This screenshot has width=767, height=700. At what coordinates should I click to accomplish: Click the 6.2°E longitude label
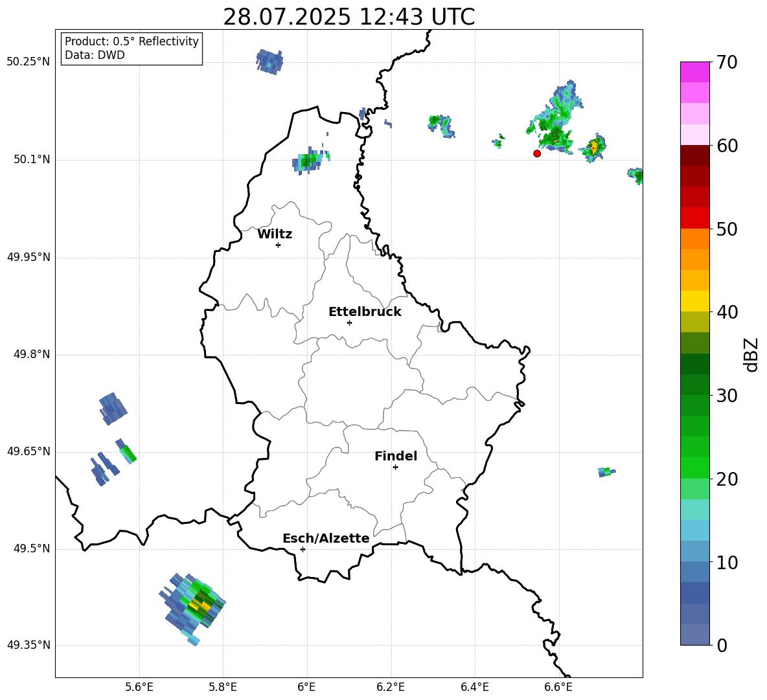pyautogui.click(x=391, y=687)
